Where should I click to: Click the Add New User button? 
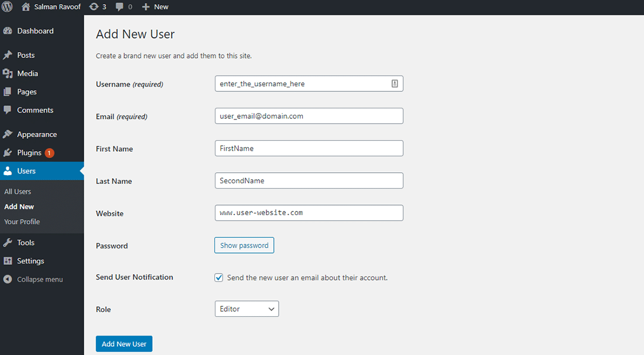(124, 343)
